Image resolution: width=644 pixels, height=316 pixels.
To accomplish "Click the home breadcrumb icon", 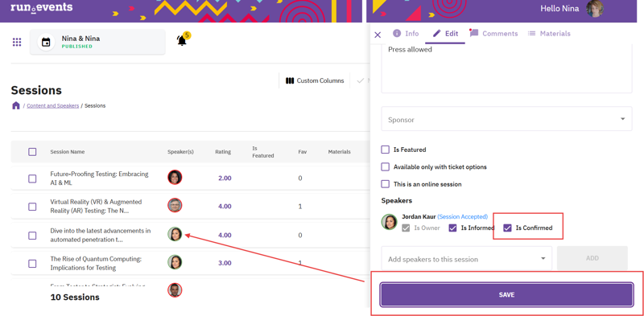I will pyautogui.click(x=16, y=105).
